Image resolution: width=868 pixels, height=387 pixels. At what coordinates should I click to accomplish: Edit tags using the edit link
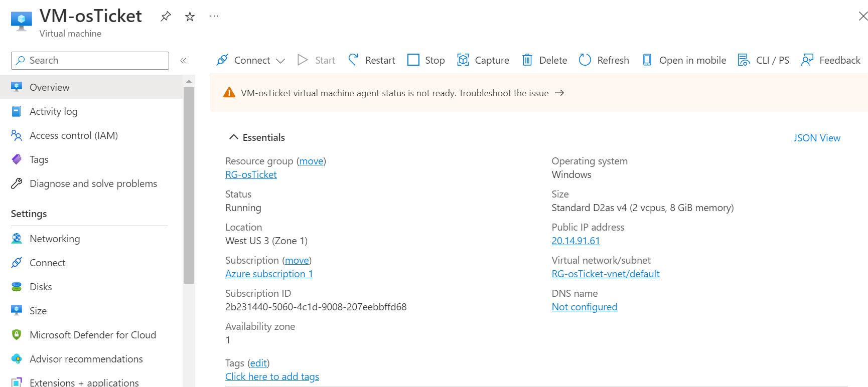pos(258,363)
